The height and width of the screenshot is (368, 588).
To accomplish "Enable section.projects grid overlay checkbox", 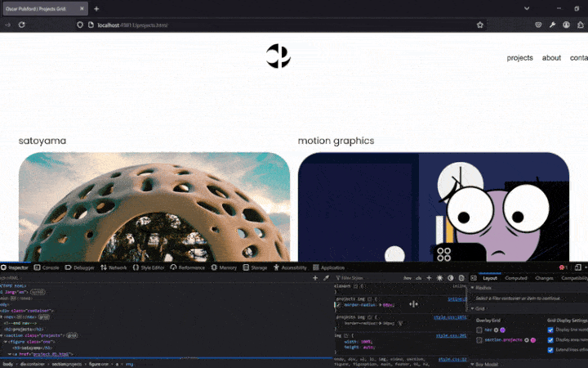I will pyautogui.click(x=479, y=340).
